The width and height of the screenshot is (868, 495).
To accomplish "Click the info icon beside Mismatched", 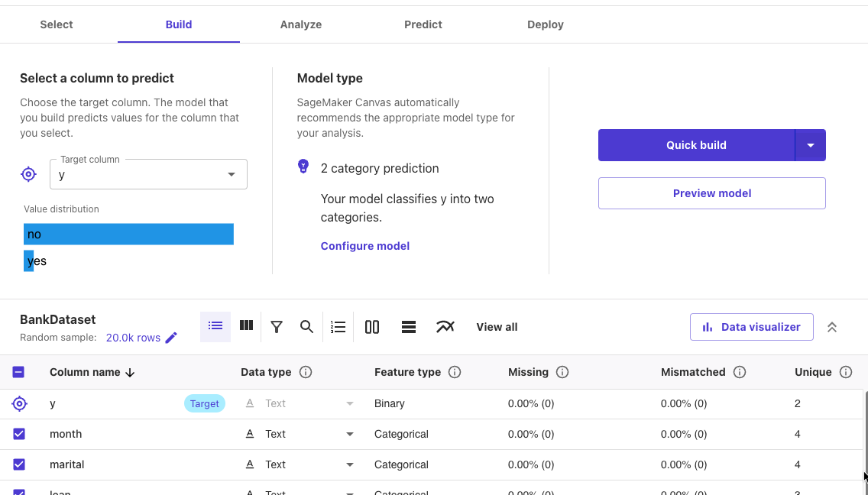I will [x=740, y=372].
